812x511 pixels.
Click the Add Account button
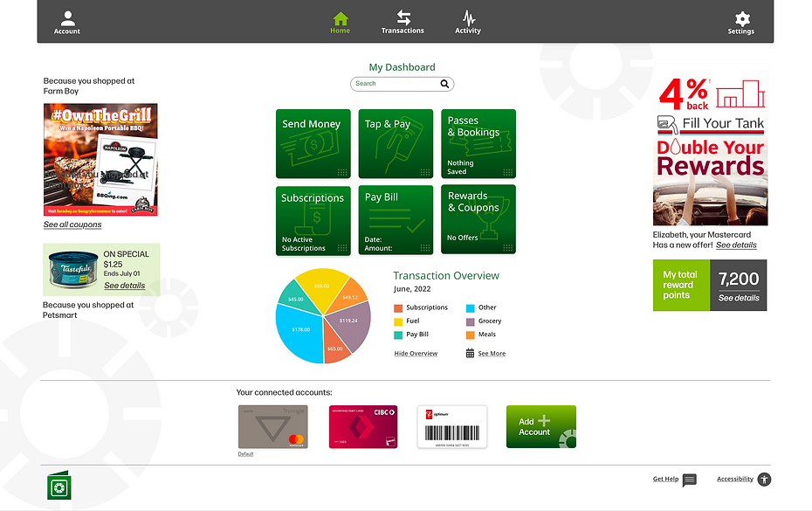[541, 426]
